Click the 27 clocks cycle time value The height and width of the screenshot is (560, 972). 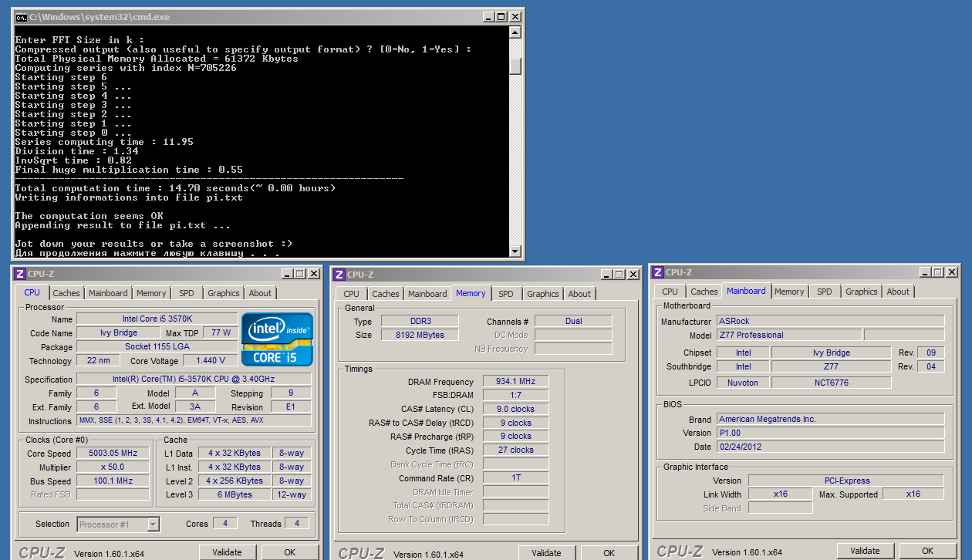(516, 450)
